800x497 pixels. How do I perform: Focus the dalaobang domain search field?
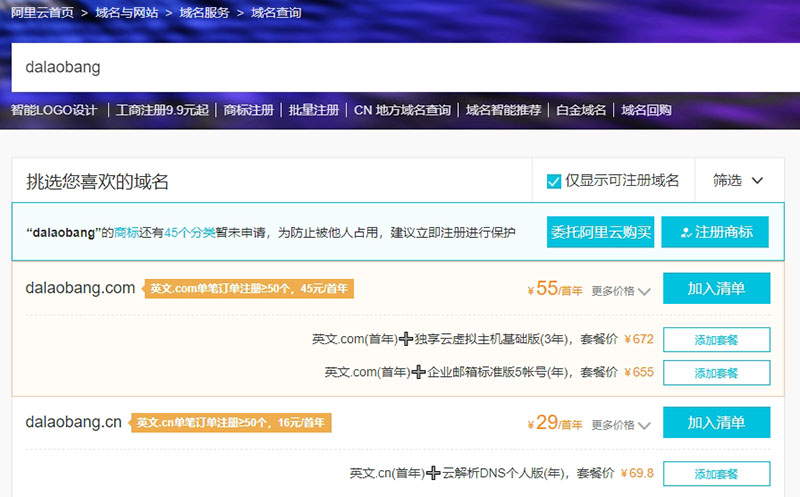point(406,67)
